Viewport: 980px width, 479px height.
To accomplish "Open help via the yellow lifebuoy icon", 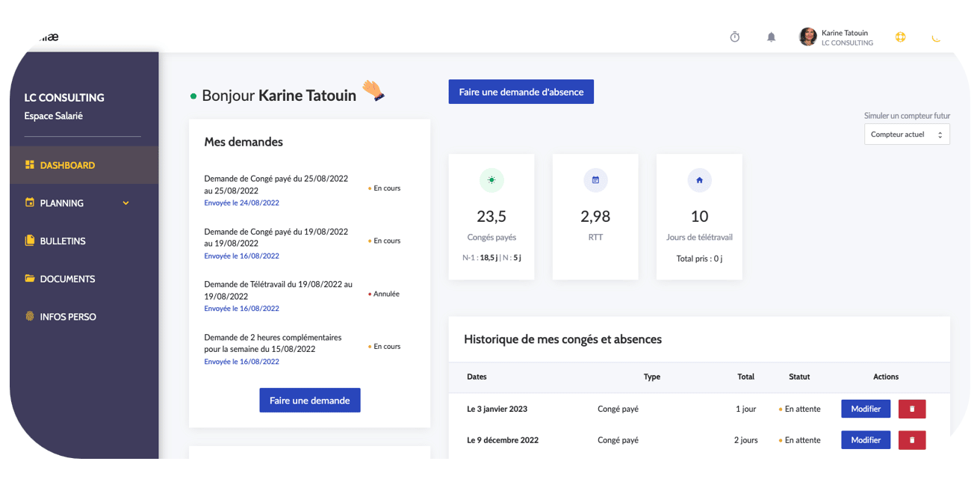I will click(x=900, y=37).
